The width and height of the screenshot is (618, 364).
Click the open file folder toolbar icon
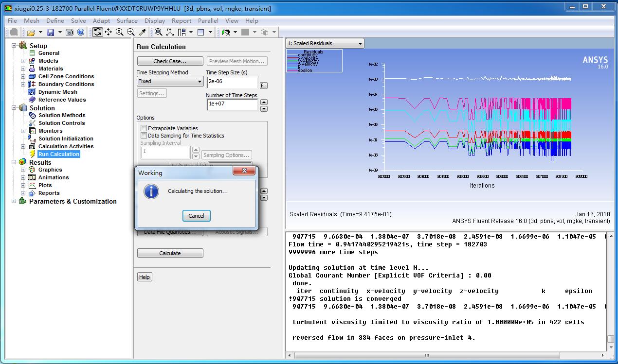click(31, 32)
